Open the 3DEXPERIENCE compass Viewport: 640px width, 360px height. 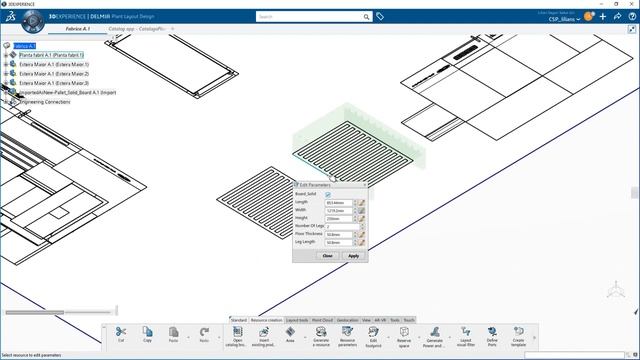[x=33, y=21]
